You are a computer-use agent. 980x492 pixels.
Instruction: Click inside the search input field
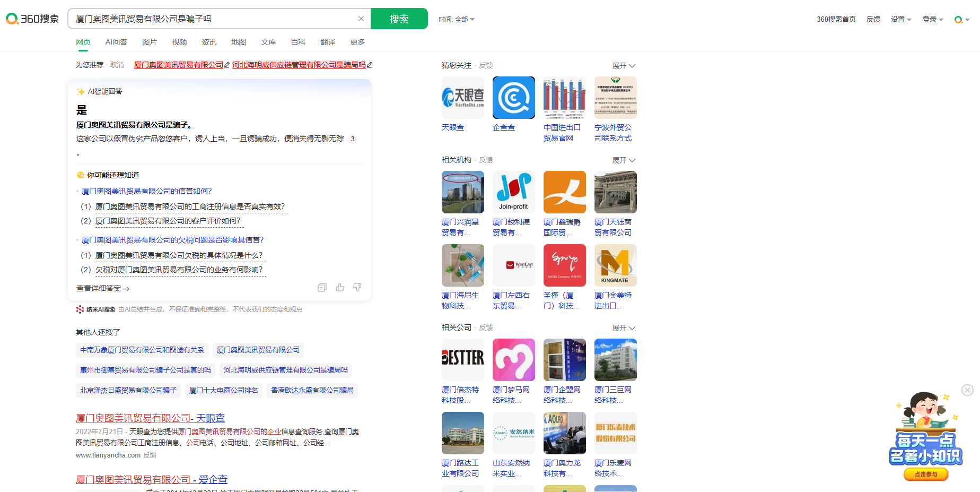point(212,18)
